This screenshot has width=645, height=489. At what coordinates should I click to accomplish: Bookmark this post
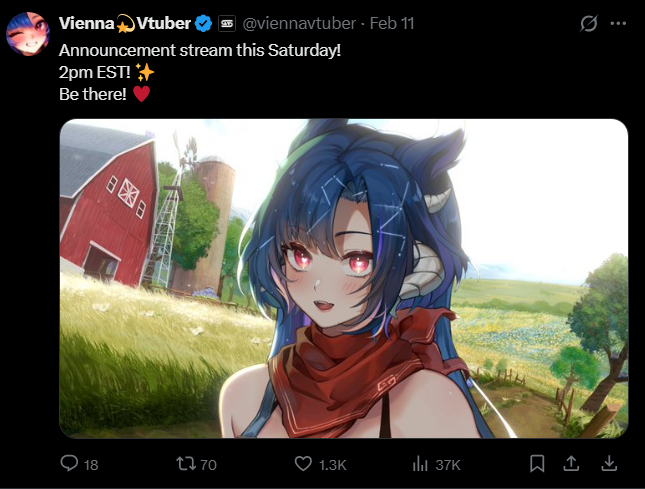537,464
